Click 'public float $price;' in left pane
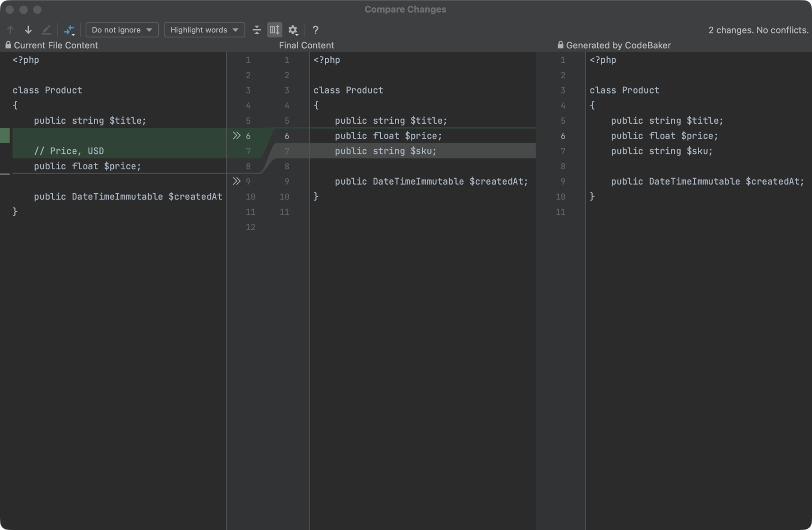This screenshot has width=812, height=530. click(x=88, y=166)
